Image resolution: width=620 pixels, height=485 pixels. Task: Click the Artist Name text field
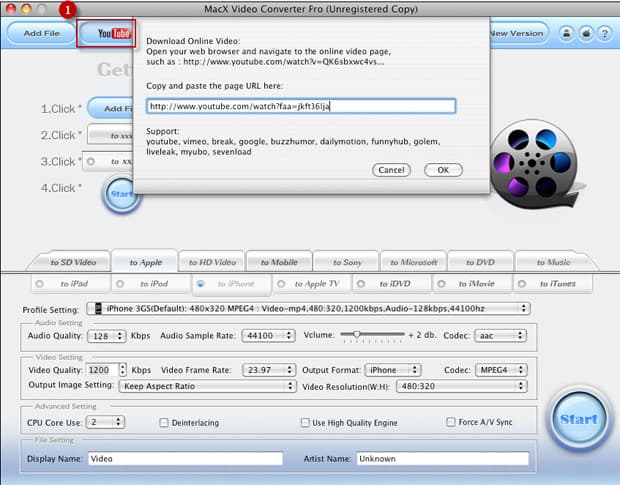[x=442, y=459]
